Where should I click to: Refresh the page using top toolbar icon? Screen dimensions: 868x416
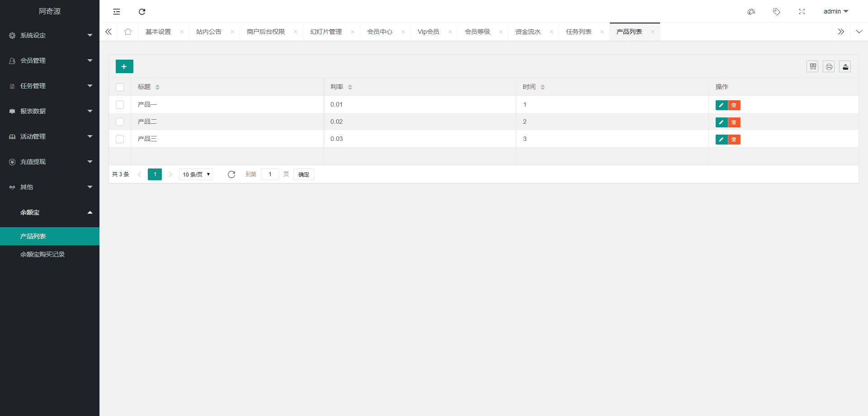tap(142, 12)
